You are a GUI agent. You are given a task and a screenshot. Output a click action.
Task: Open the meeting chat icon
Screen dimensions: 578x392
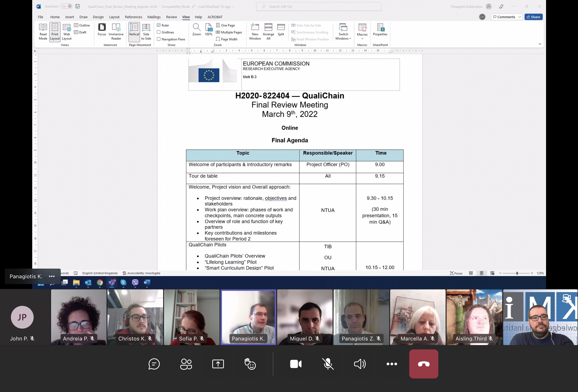point(154,364)
